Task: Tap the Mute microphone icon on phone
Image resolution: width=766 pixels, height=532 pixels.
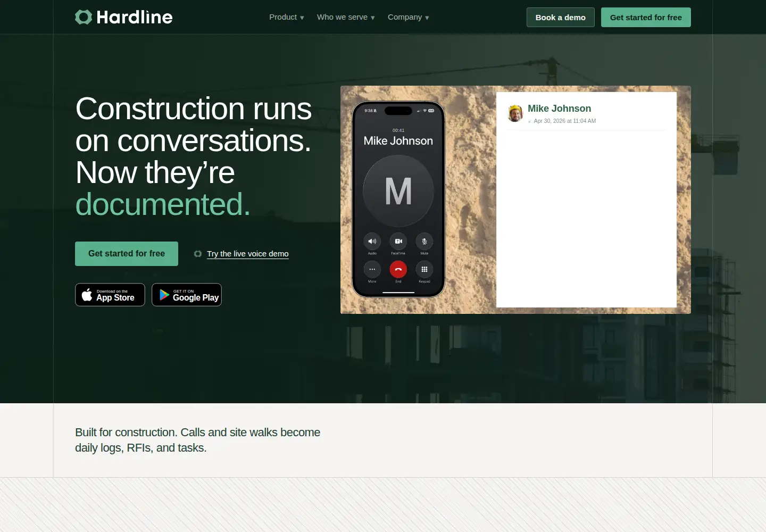Action: tap(424, 242)
